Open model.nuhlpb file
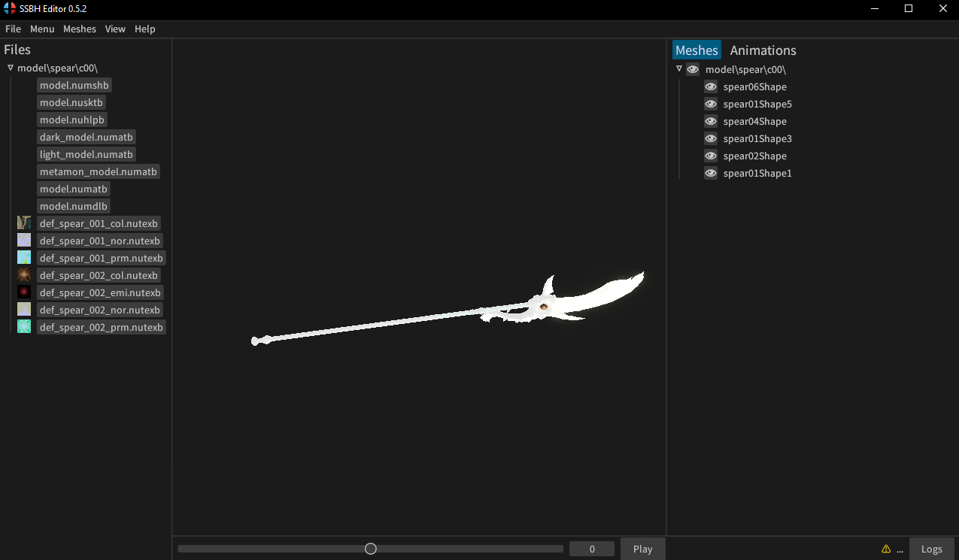The image size is (959, 560). click(x=72, y=120)
